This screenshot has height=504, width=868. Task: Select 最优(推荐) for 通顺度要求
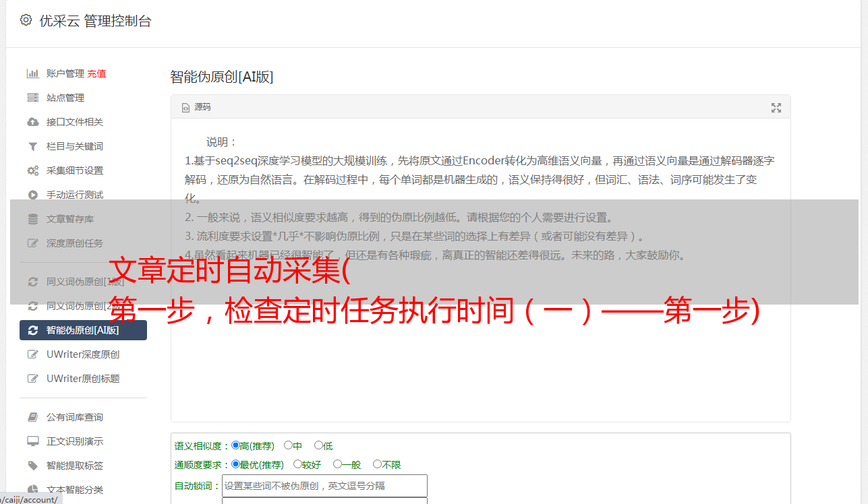pyautogui.click(x=235, y=464)
